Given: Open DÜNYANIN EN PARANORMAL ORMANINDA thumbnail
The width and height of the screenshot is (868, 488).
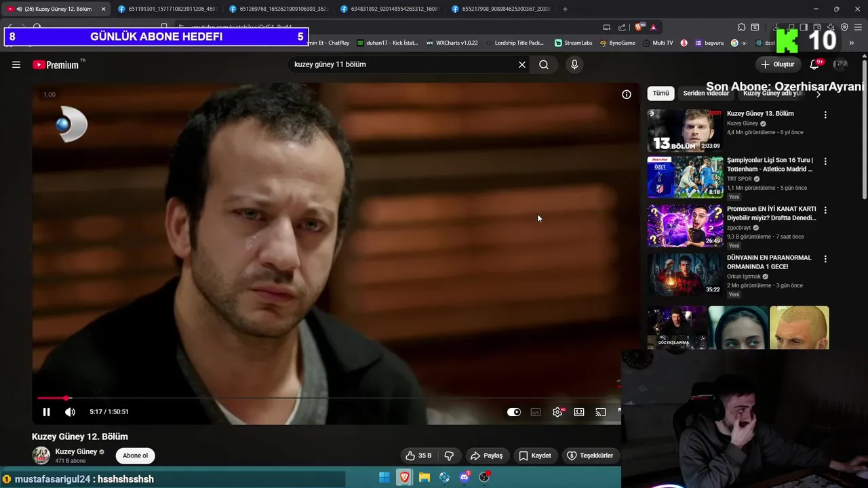Looking at the screenshot, I should (x=685, y=274).
